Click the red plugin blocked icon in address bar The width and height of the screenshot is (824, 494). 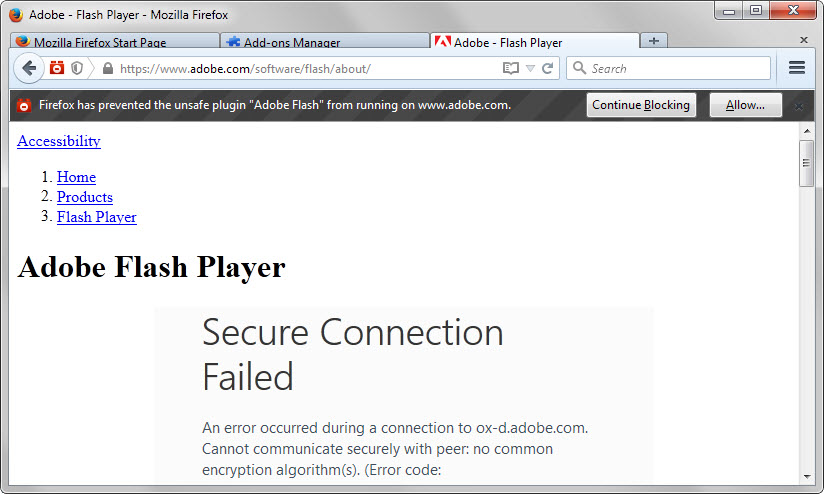[57, 68]
